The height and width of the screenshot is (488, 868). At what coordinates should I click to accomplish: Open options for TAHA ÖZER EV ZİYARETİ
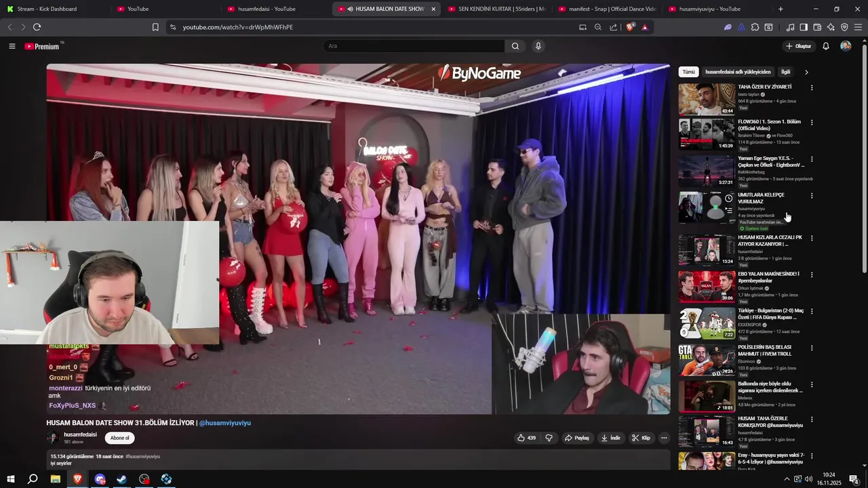coord(812,87)
